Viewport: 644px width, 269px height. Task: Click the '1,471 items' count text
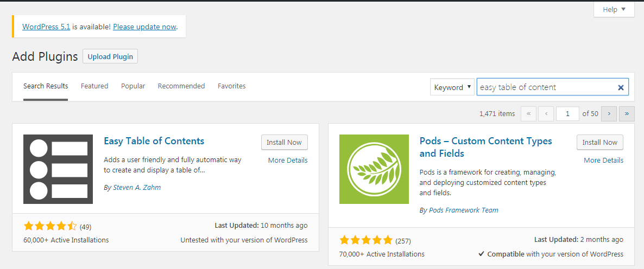[x=497, y=113]
